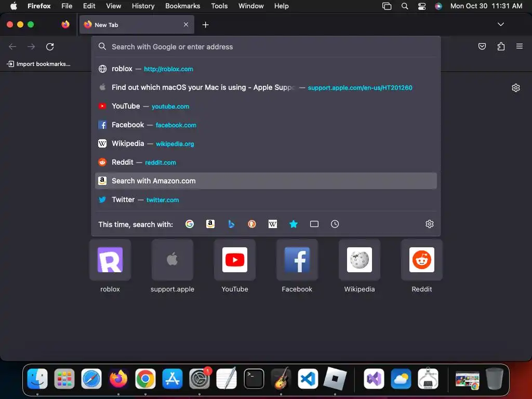Open the Tools menu
Viewport: 532px width, 399px height.
[219, 6]
